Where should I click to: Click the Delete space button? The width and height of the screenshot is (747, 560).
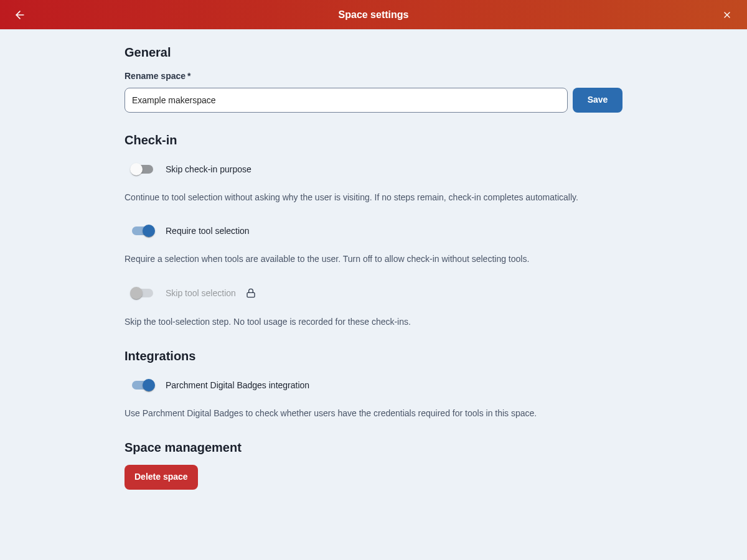161,477
